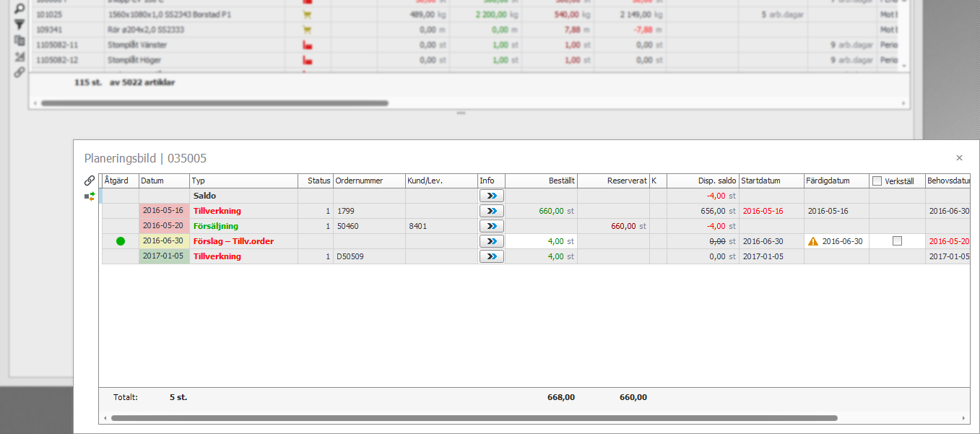Click the copy documents icon in the left sidebar

[19, 40]
